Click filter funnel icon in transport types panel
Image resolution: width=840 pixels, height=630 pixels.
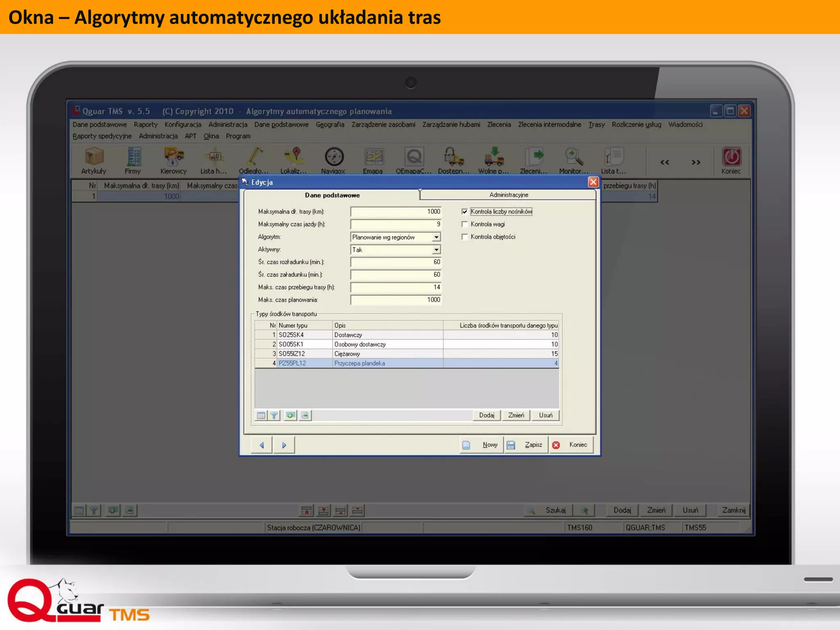tap(274, 415)
